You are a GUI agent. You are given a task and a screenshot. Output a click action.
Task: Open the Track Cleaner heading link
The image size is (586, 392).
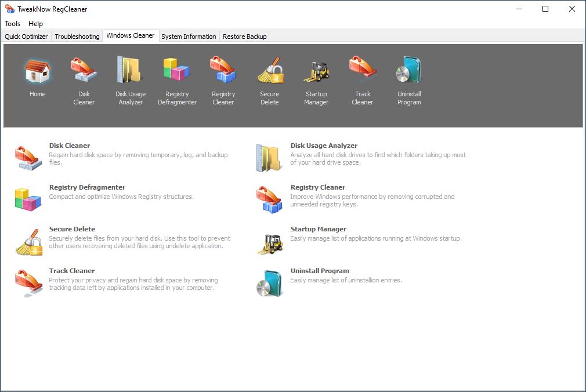tap(72, 271)
